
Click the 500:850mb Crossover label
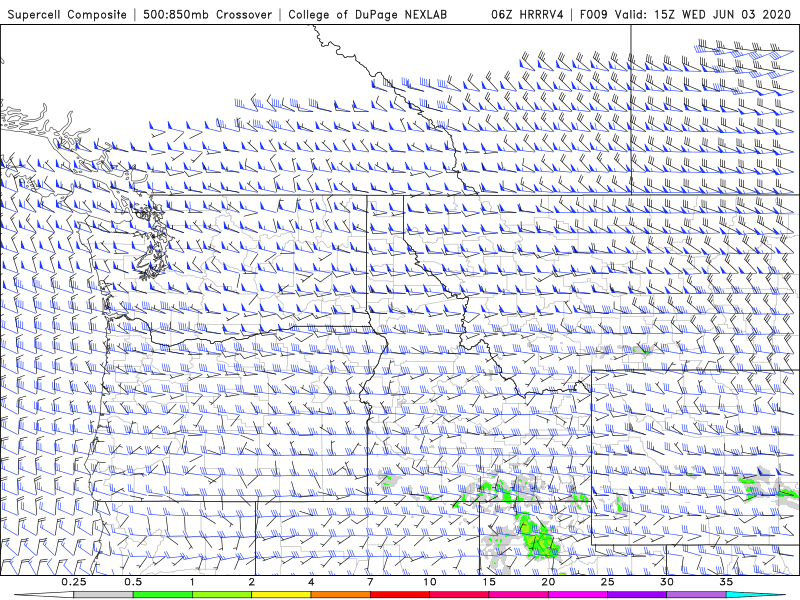[x=207, y=14]
